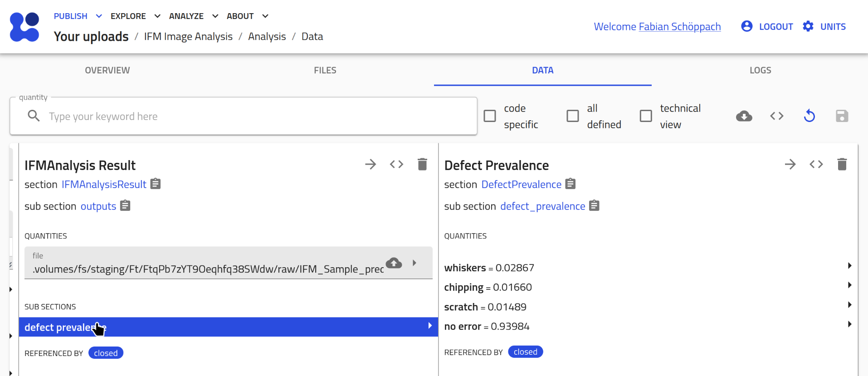Viewport: 868px width, 376px height.
Task: Enable the code specific checkbox
Action: 490,116
